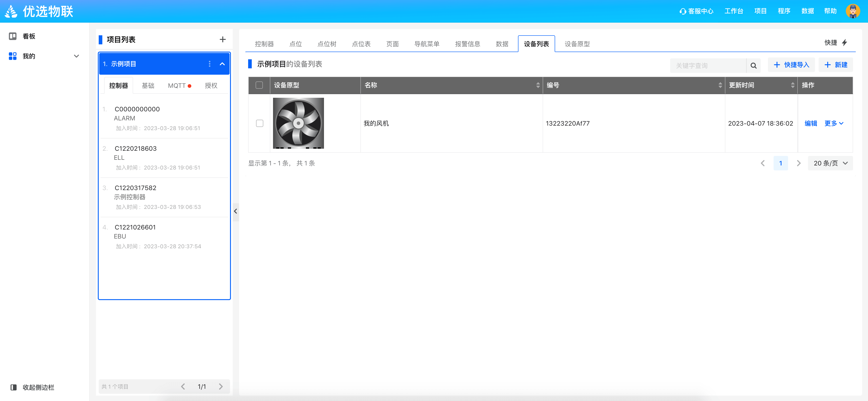
Task: Switch to the 导航菜单 tab
Action: (x=427, y=44)
